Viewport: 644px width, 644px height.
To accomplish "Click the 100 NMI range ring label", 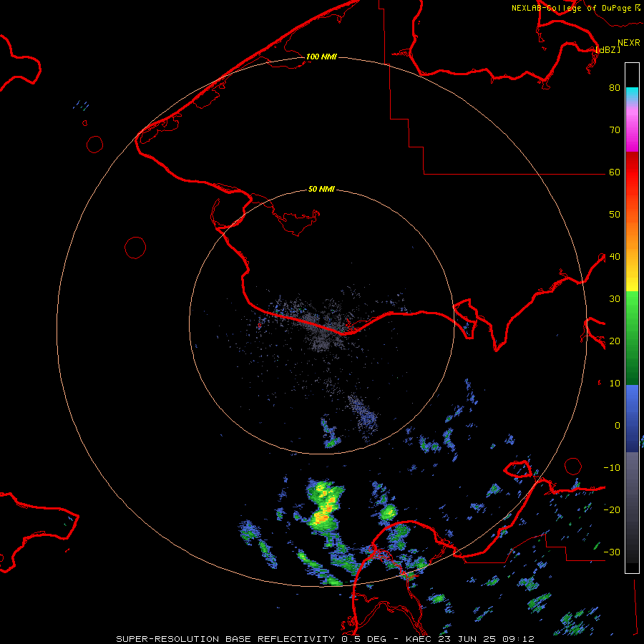I will pyautogui.click(x=321, y=57).
